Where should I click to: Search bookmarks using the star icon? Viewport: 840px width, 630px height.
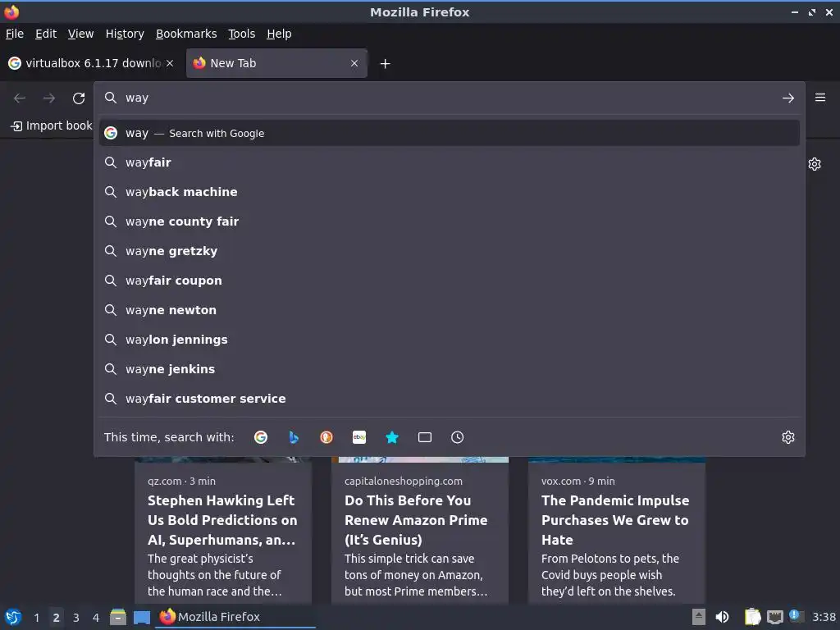pyautogui.click(x=392, y=437)
